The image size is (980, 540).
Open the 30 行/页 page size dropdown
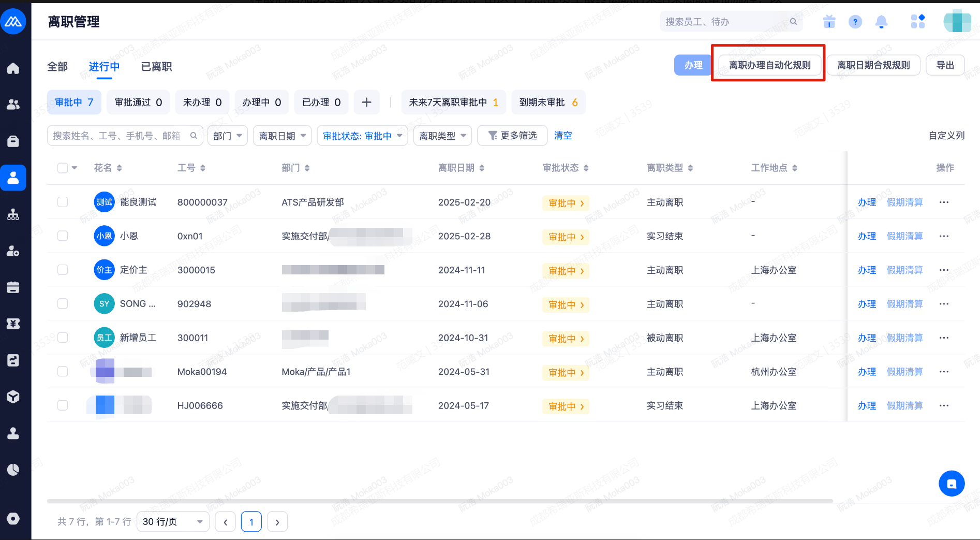(x=173, y=522)
